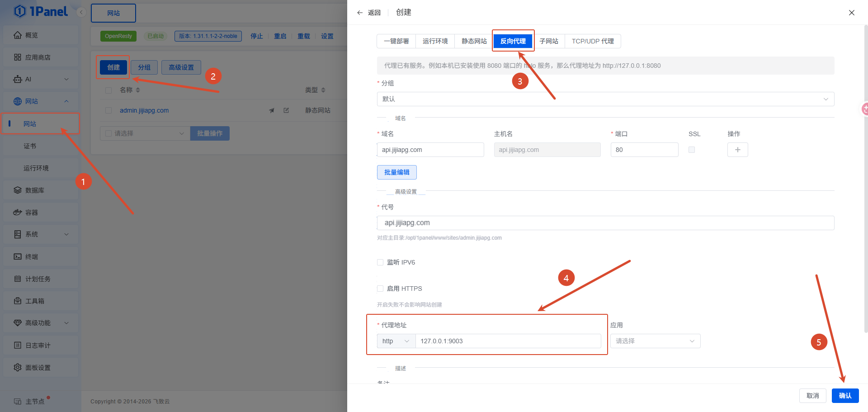Click the 返回 back arrow icon
Screen dimensions: 868x412
(x=360, y=13)
